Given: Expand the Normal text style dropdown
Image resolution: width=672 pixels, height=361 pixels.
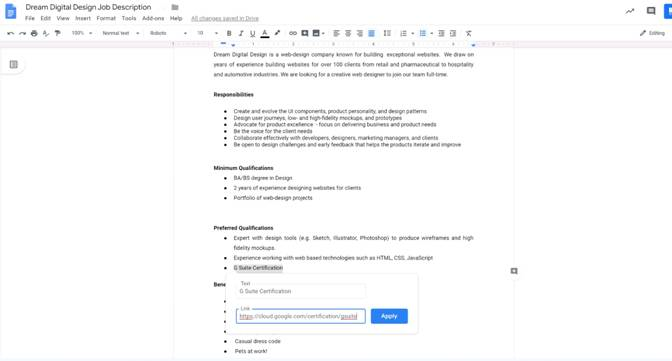Looking at the screenshot, I should click(x=120, y=33).
